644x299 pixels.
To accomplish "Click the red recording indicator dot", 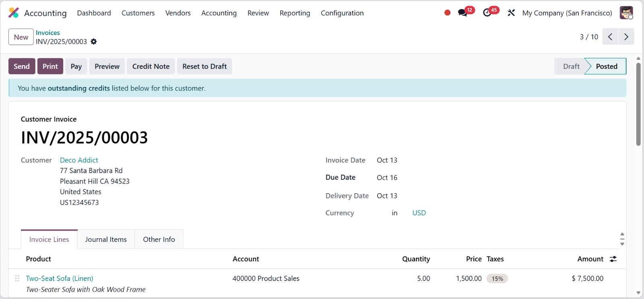I will coord(447,13).
